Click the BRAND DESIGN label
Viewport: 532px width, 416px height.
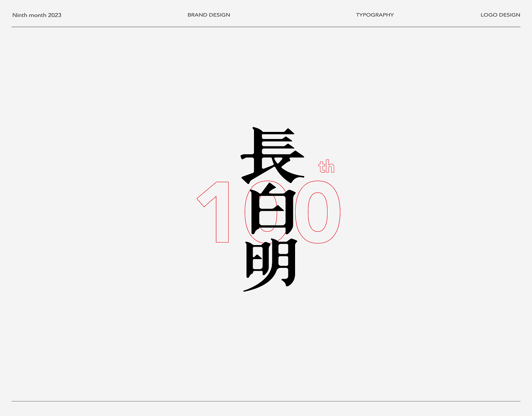point(209,15)
